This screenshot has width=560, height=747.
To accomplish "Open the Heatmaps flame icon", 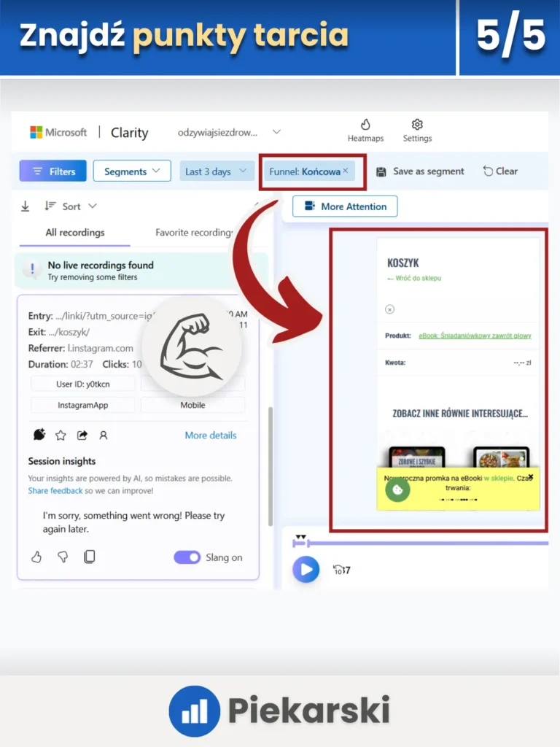I will [x=365, y=124].
